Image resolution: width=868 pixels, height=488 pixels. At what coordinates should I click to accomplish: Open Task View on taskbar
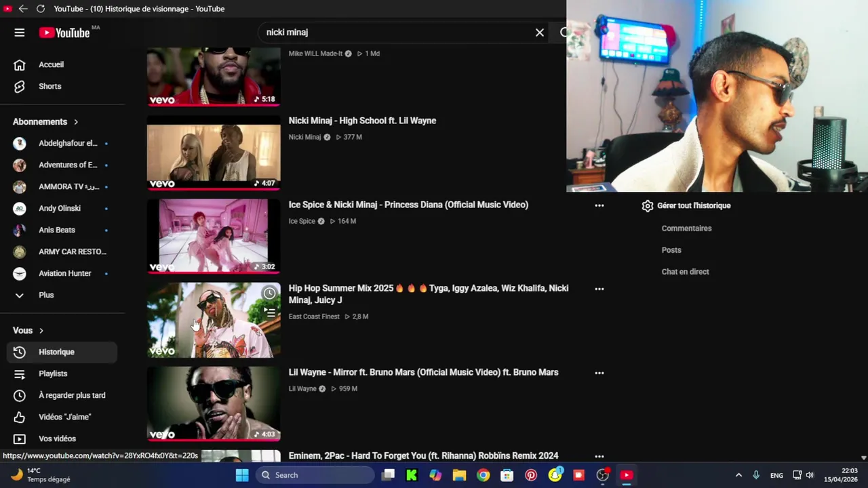(388, 475)
